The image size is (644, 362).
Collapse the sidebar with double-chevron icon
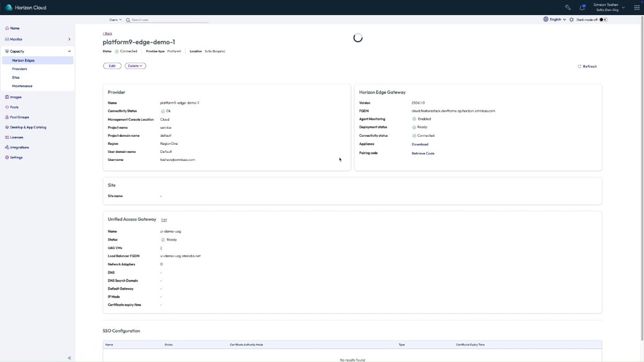coord(69,358)
